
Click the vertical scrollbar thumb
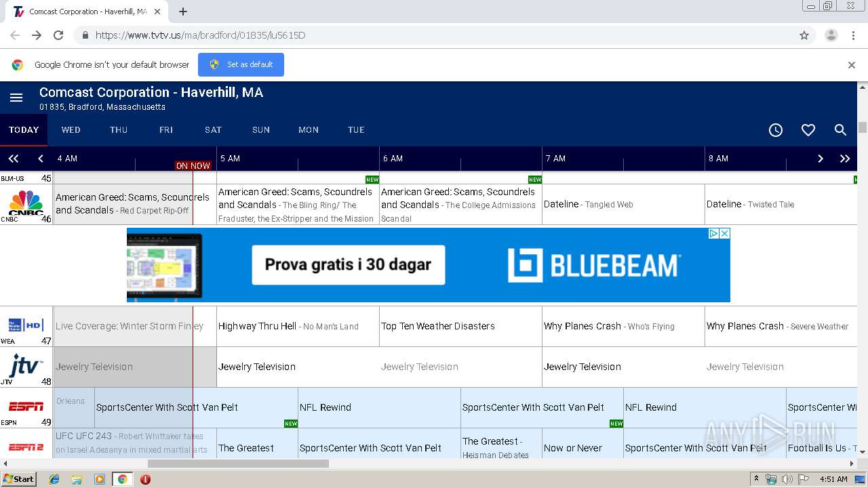[863, 127]
